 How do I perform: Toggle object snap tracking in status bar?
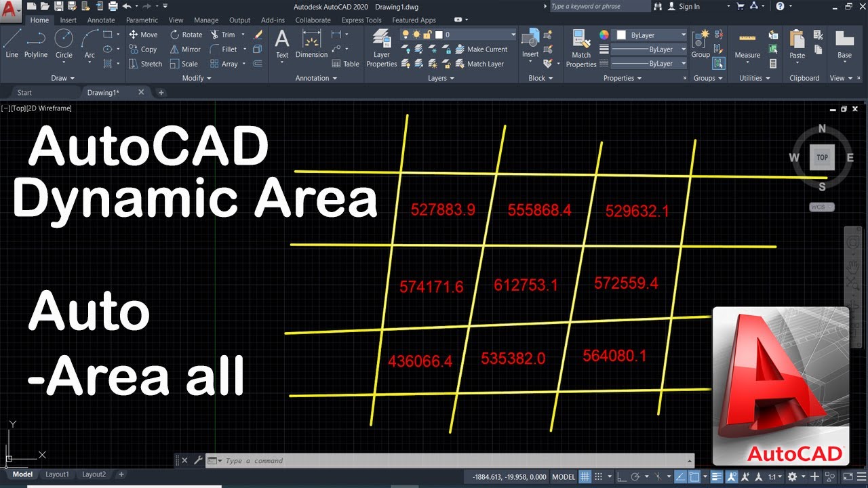(681, 476)
